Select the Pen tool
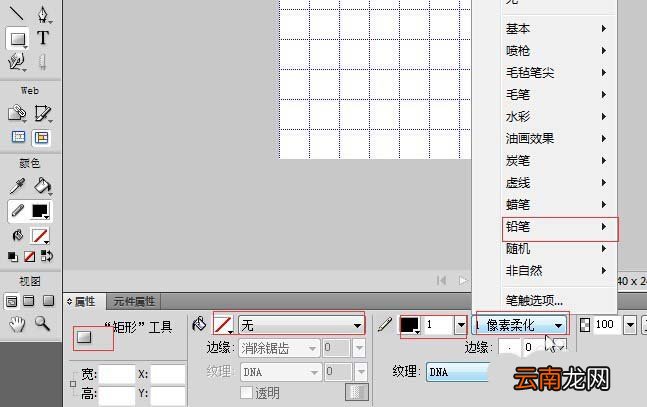 tap(43, 14)
